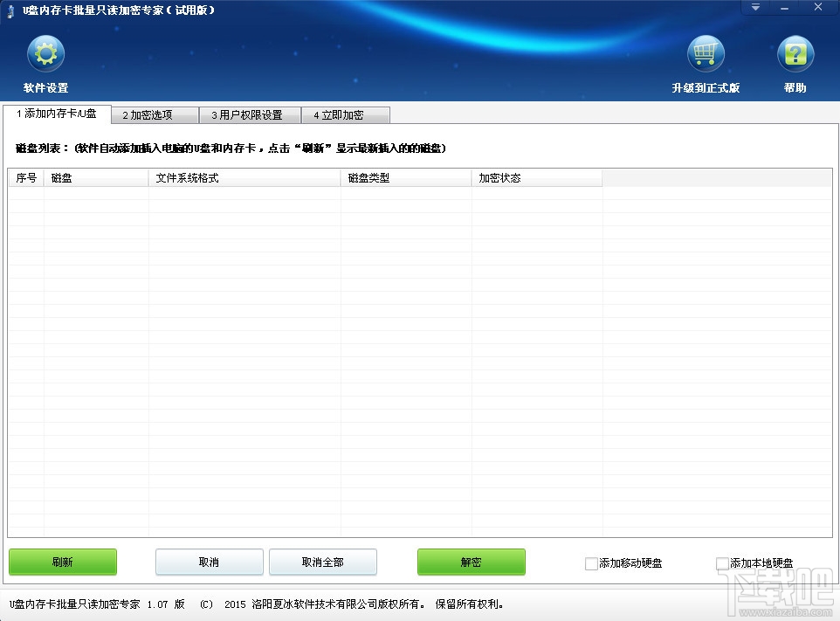Screen dimensions: 840x621
Task: Open the title bar dropdown arrow
Action: pos(754,7)
